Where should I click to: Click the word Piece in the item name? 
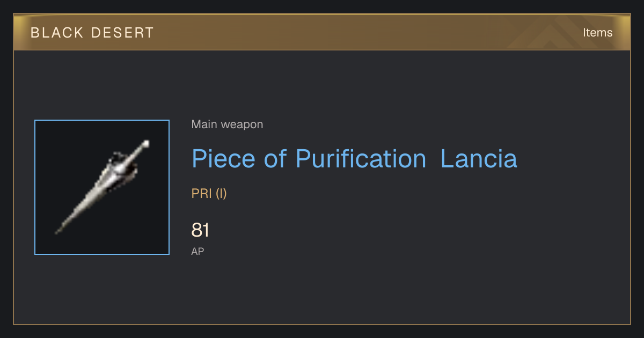pos(224,159)
